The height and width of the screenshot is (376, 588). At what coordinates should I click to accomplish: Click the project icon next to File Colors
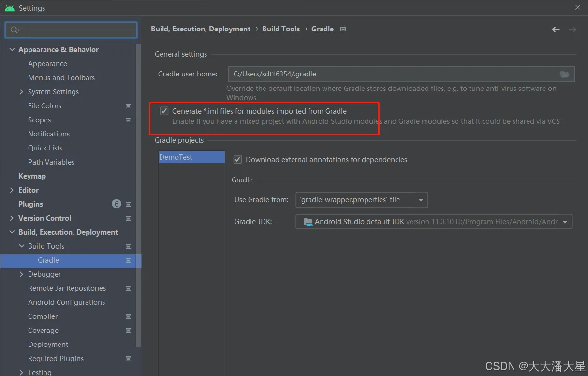129,106
